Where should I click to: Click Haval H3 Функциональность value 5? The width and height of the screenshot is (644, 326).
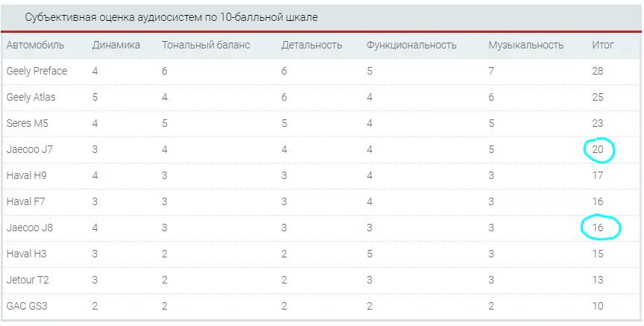click(x=370, y=254)
